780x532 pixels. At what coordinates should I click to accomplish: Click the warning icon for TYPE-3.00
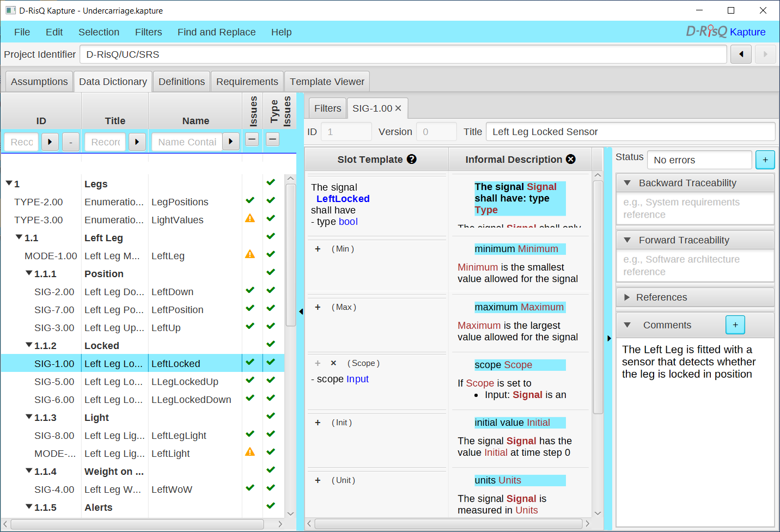[250, 218]
